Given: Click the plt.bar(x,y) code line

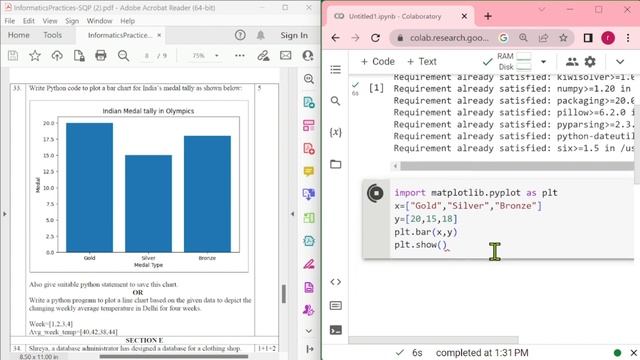Looking at the screenshot, I should 426,232.
